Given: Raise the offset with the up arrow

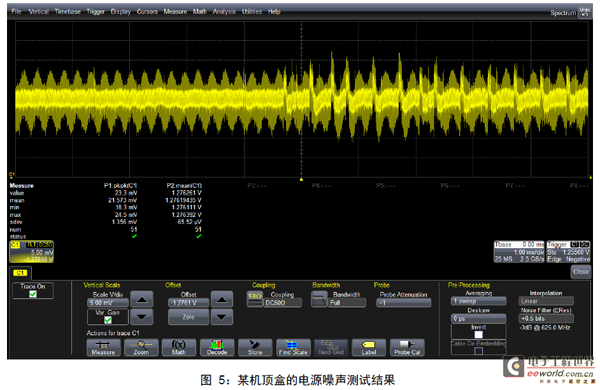Looking at the screenshot, I should pyautogui.click(x=222, y=299).
